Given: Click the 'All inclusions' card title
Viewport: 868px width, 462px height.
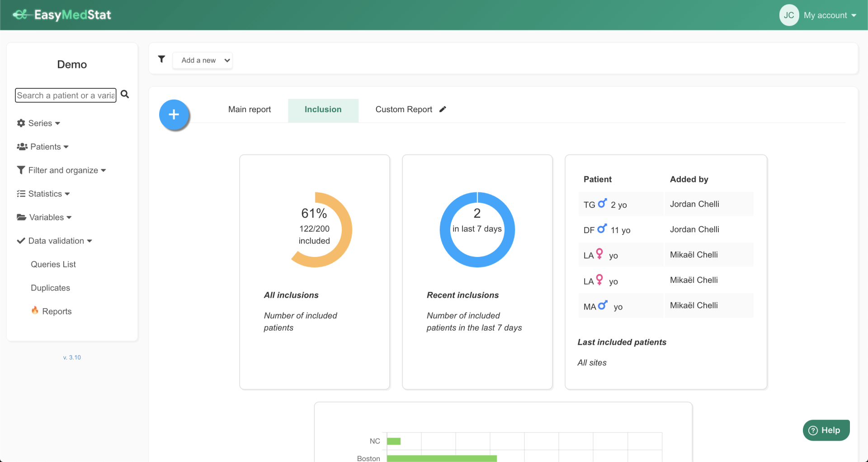Looking at the screenshot, I should [x=291, y=295].
